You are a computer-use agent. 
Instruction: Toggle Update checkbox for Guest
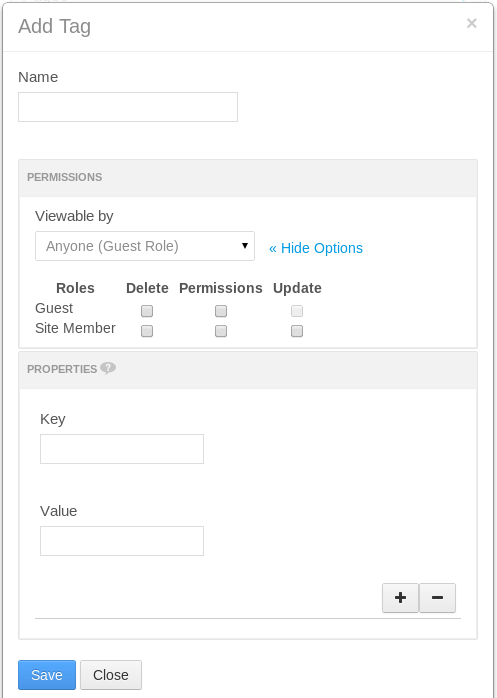point(297,311)
